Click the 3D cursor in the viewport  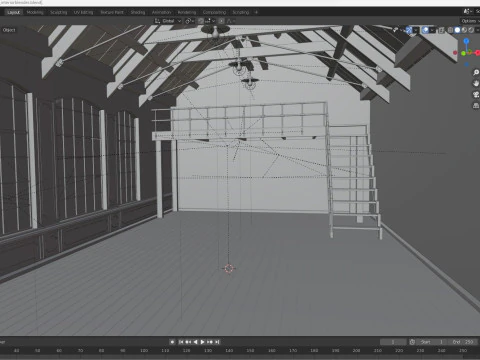[x=229, y=268]
